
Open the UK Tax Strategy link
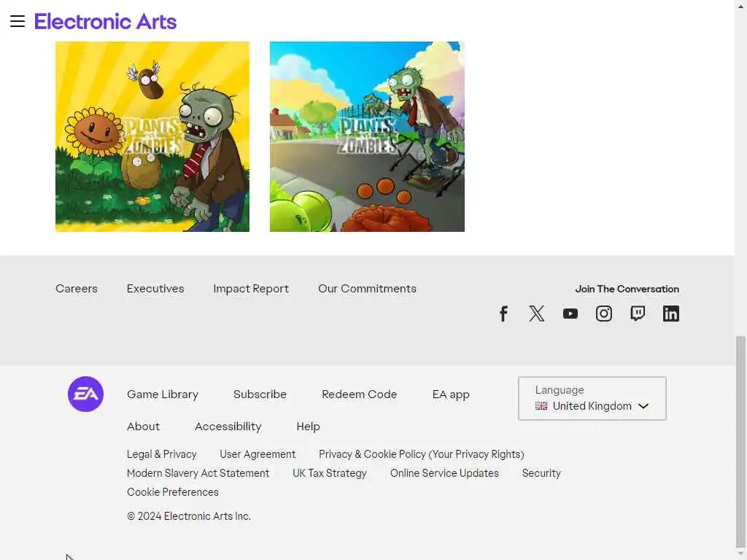330,473
